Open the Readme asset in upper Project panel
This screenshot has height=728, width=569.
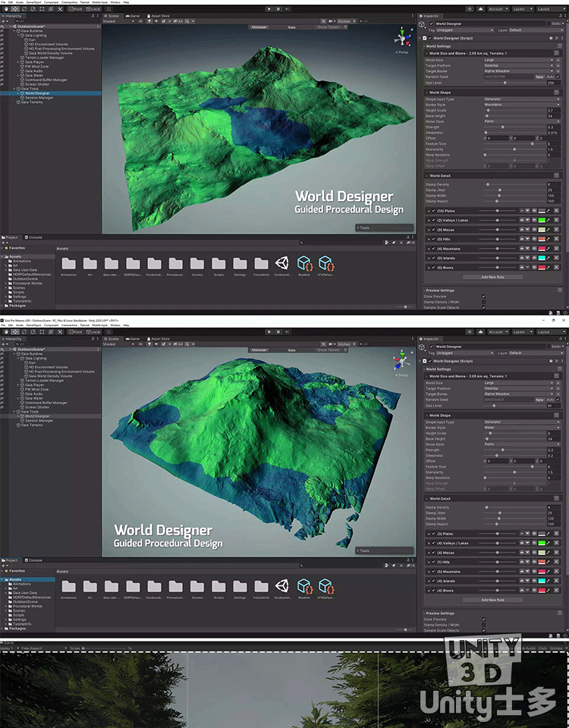[x=304, y=266]
